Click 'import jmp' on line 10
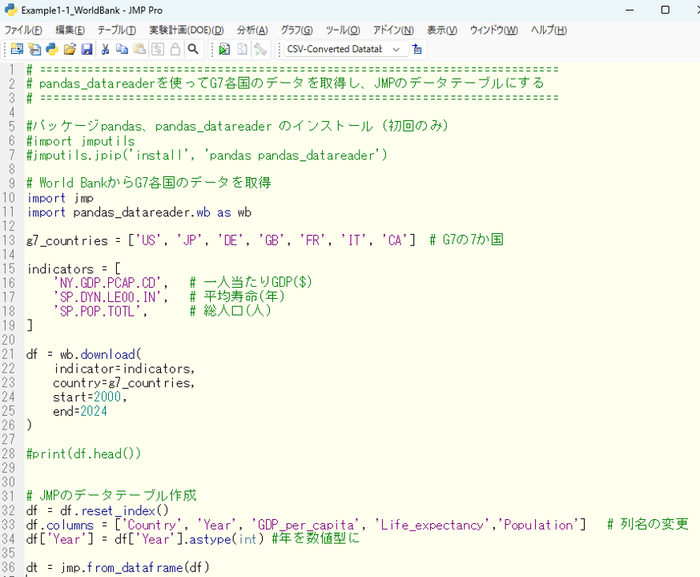The image size is (700, 577). click(x=60, y=198)
